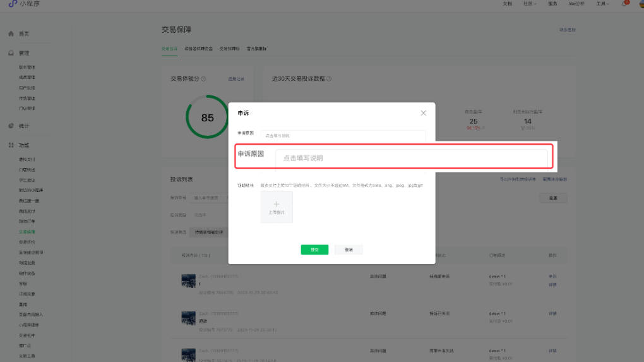Collapse the 功能 section in the sidebar
The height and width of the screenshot is (362, 644).
tap(23, 145)
